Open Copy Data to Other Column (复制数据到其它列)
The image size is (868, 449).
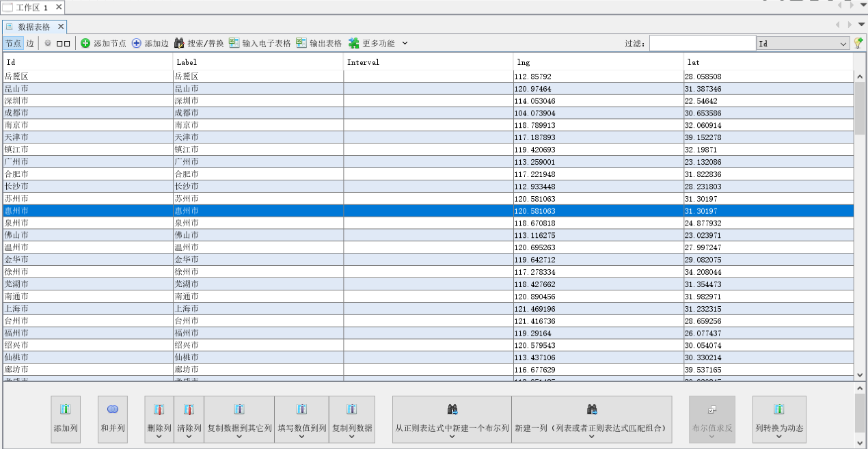pos(239,419)
